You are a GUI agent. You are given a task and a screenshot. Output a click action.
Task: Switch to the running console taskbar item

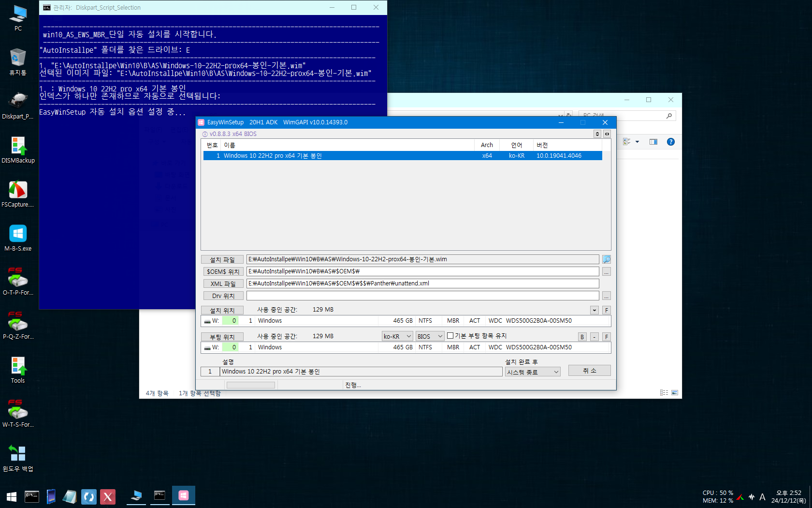[x=160, y=496]
